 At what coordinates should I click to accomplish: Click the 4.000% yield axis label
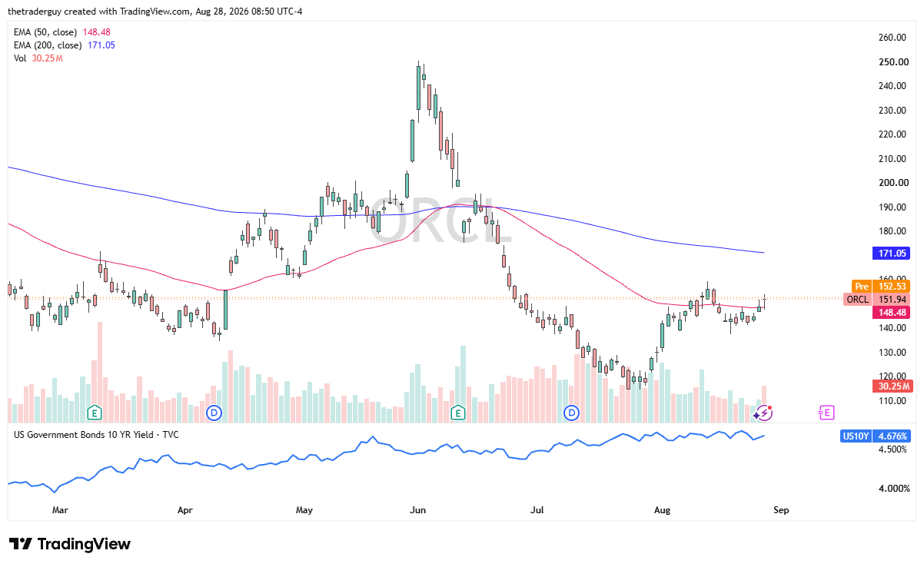(x=893, y=489)
